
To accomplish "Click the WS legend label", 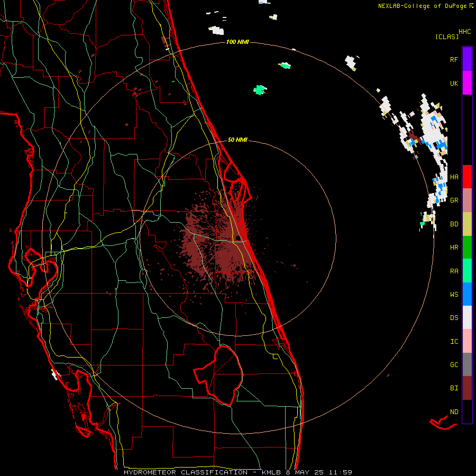I will coord(454,295).
